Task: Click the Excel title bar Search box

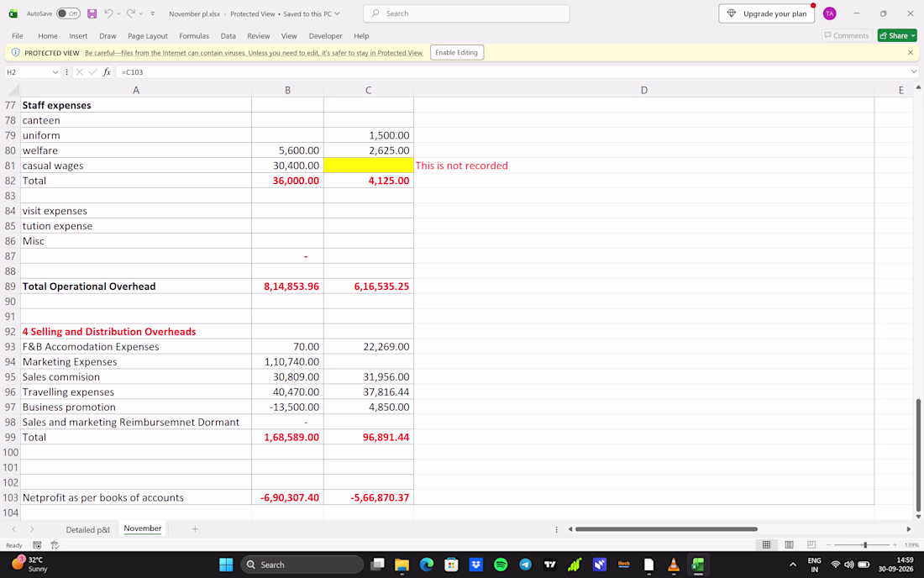Action: 467,13
